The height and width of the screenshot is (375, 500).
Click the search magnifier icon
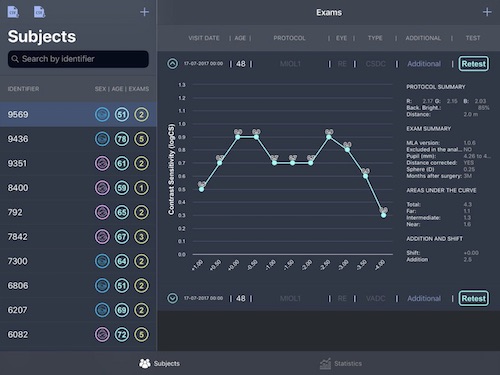15,59
